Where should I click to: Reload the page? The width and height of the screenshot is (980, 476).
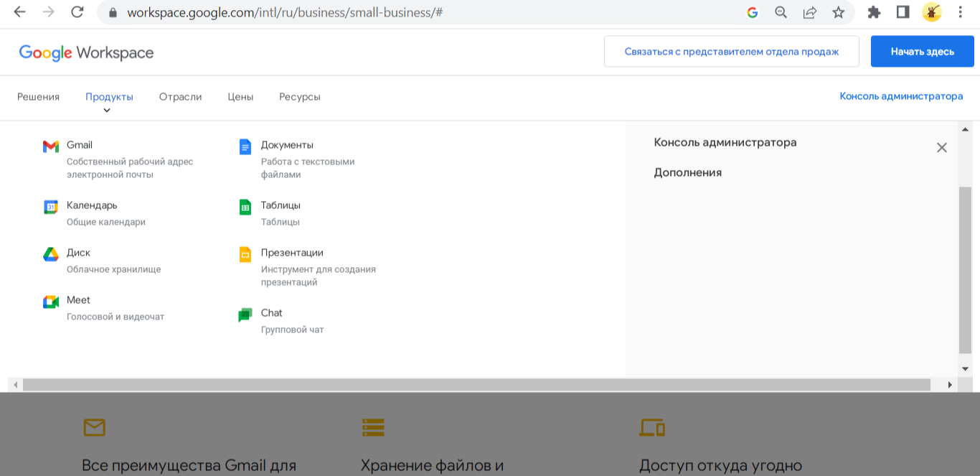[77, 12]
